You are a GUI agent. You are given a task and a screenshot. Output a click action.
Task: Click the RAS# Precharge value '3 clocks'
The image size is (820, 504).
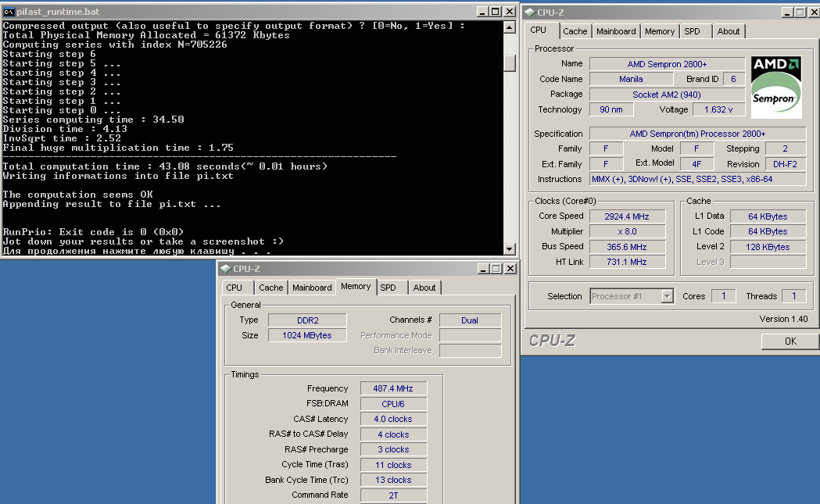point(393,449)
